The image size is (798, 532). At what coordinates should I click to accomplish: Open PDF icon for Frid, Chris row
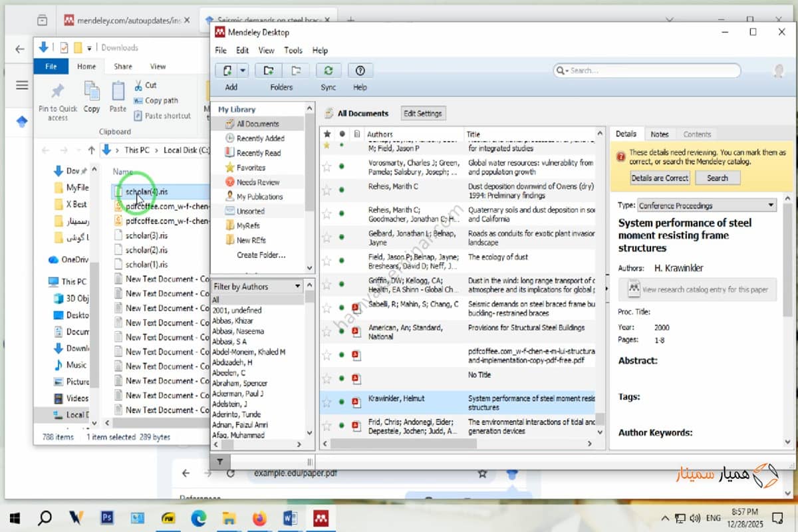356,426
